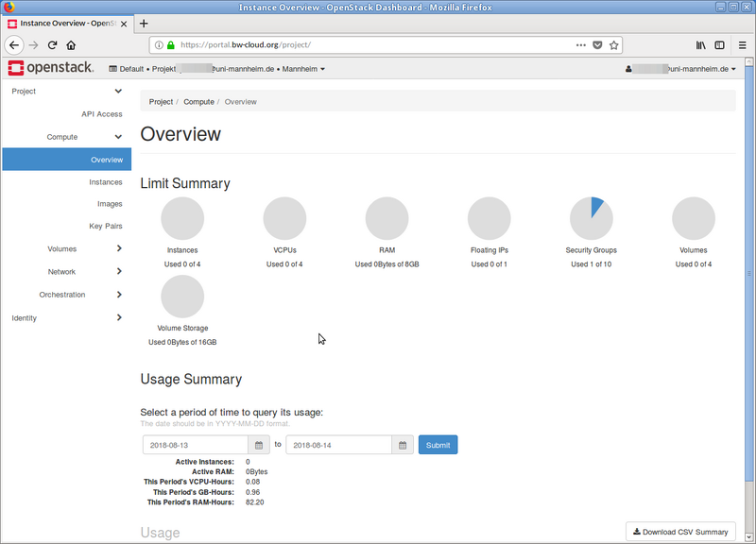Image resolution: width=756 pixels, height=544 pixels.
Task: Click the Security Groups usage chart
Action: coord(592,217)
